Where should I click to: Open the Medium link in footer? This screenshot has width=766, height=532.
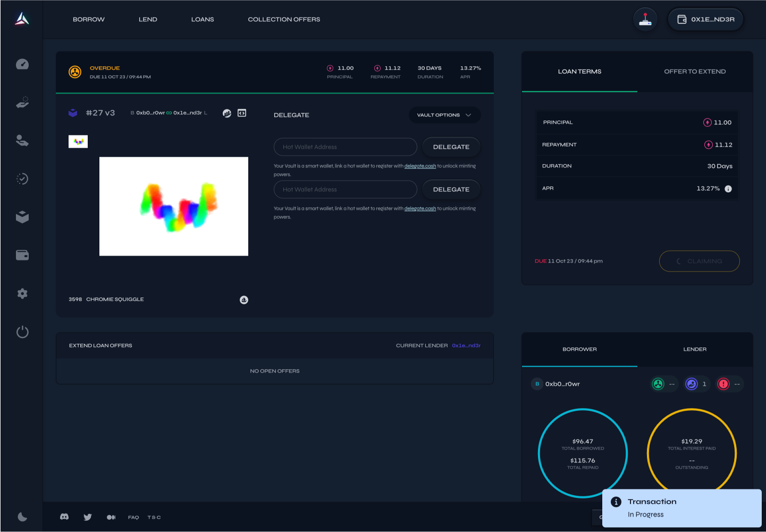click(111, 517)
